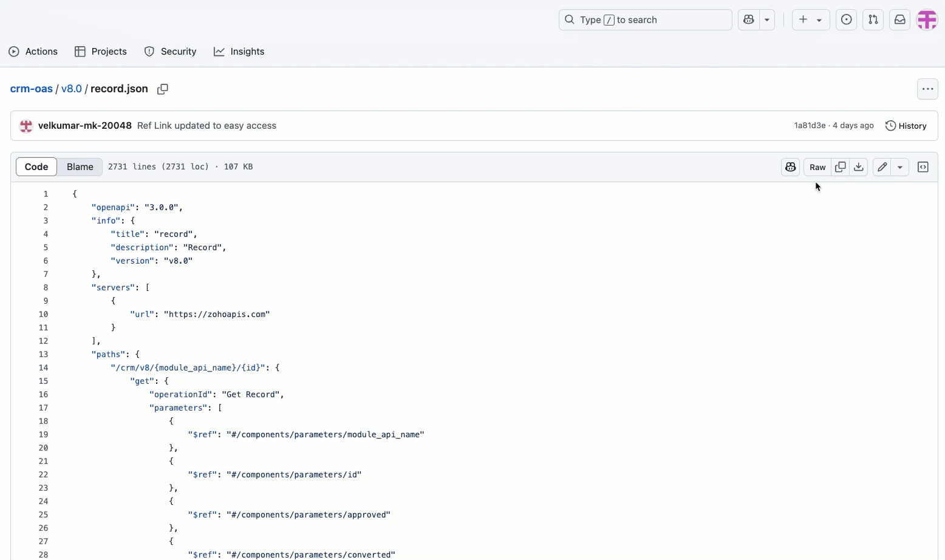Viewport: 945px width, 560px height.
Task: Copy file path icon next to record.json
Action: [162, 89]
